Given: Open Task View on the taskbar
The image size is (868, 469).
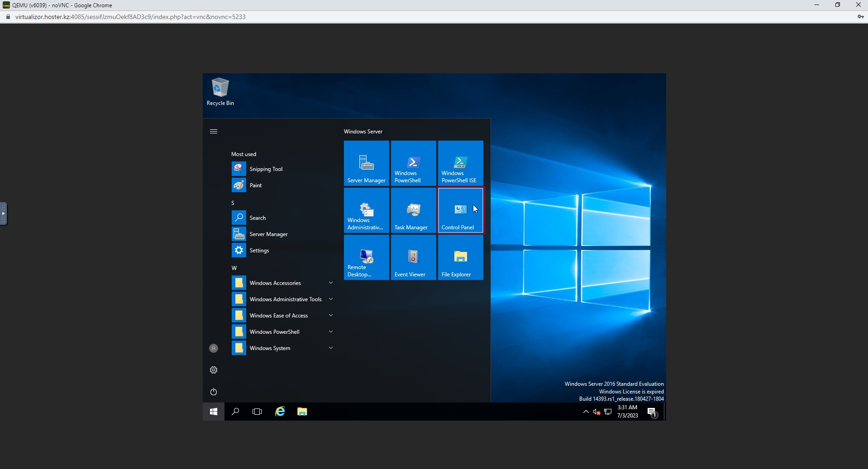Looking at the screenshot, I should coord(257,412).
